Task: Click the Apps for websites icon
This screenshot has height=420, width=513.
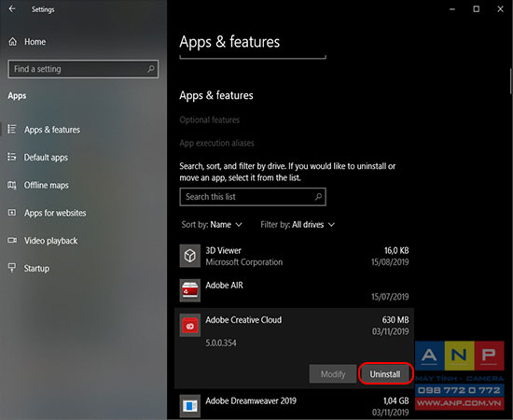Action: (12, 213)
